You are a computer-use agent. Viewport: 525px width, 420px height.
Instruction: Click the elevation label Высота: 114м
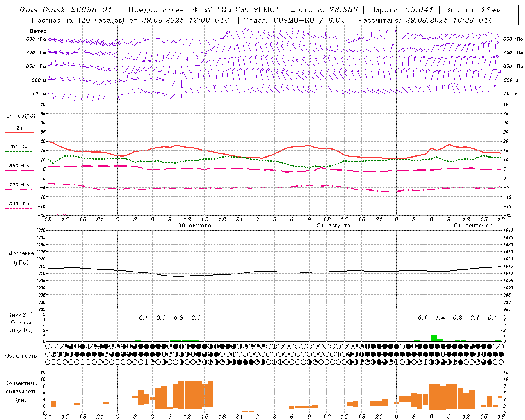pyautogui.click(x=473, y=10)
